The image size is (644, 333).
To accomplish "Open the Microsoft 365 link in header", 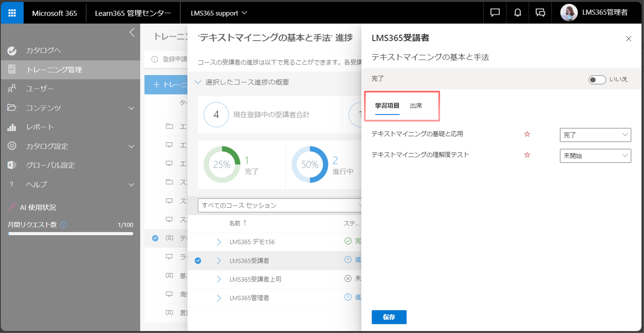I will coord(55,13).
